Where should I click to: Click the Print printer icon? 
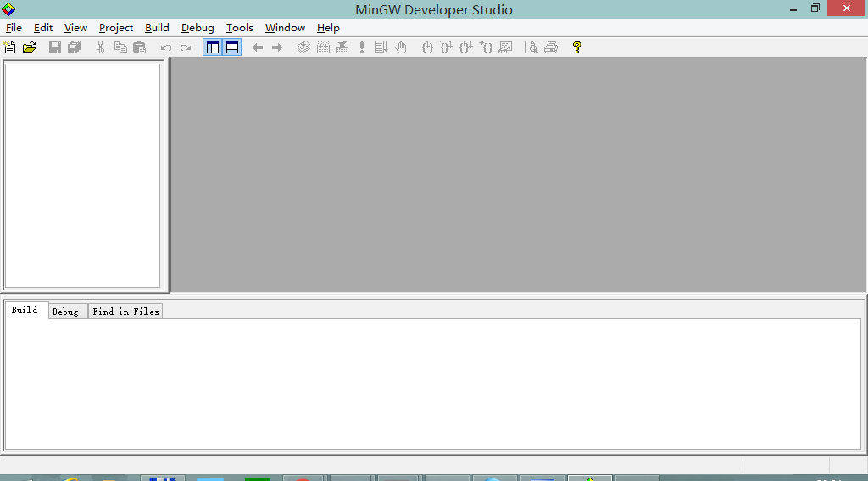(x=551, y=47)
